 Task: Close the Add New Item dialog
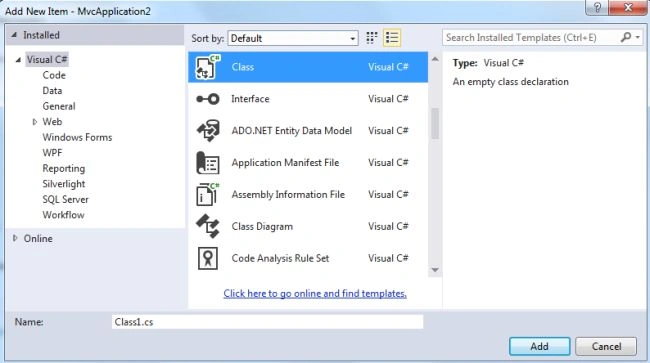(628, 7)
